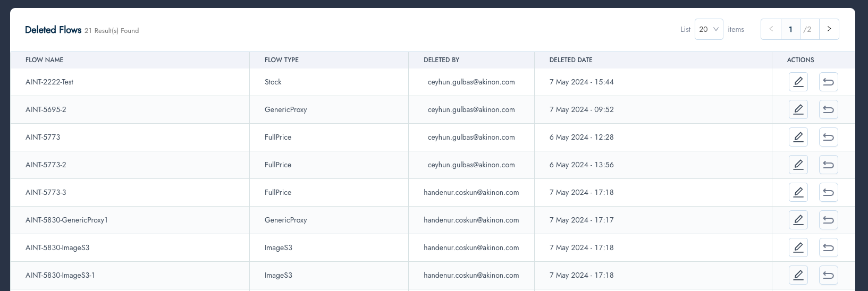Restore the AINT-5773-3 flow
Screen dimensions: 868x291
pos(828,192)
